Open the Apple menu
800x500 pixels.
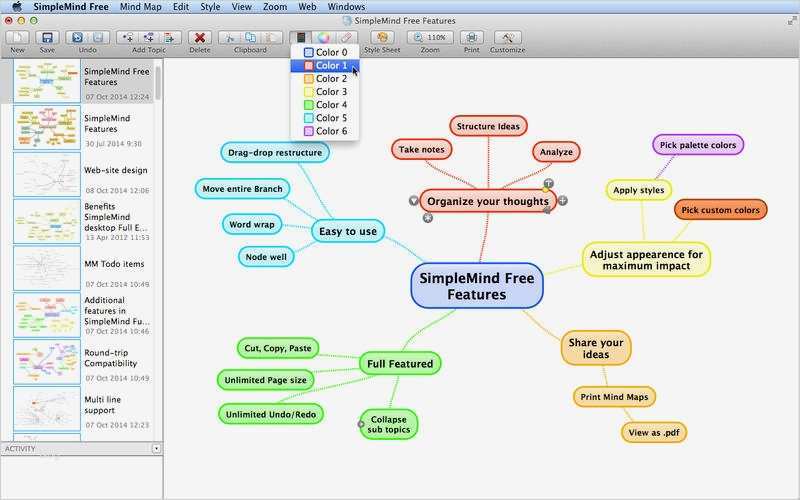17,7
